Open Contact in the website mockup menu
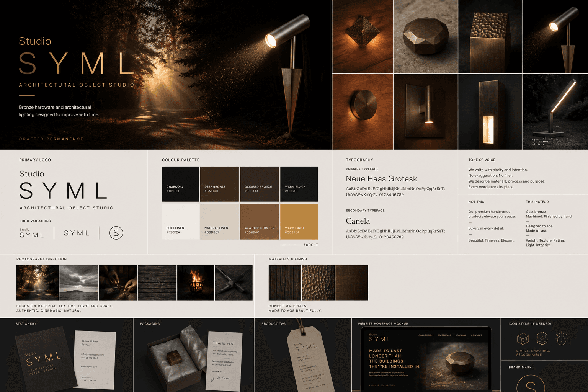This screenshot has height=392, width=588. pos(477,335)
